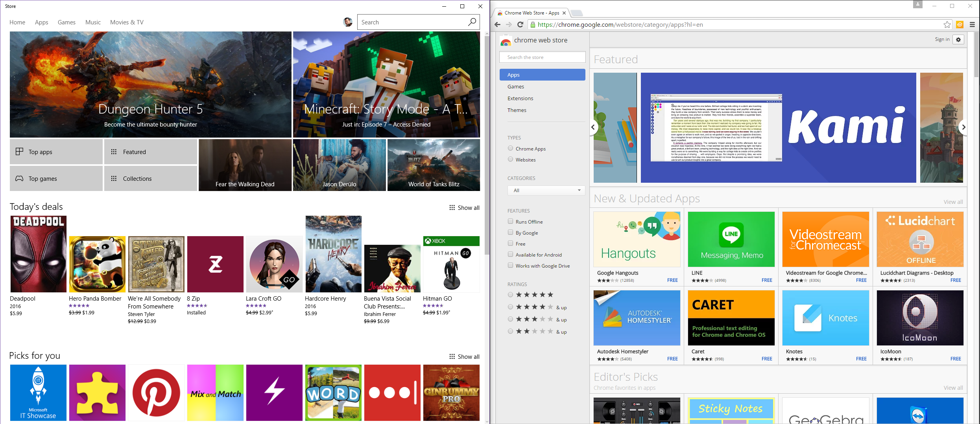Click the Chrome reload icon
Image resolution: width=980 pixels, height=424 pixels.
(520, 24)
